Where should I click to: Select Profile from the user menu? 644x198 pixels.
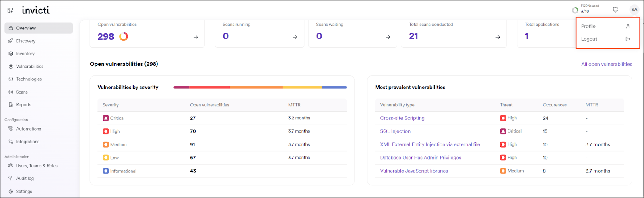click(x=588, y=26)
